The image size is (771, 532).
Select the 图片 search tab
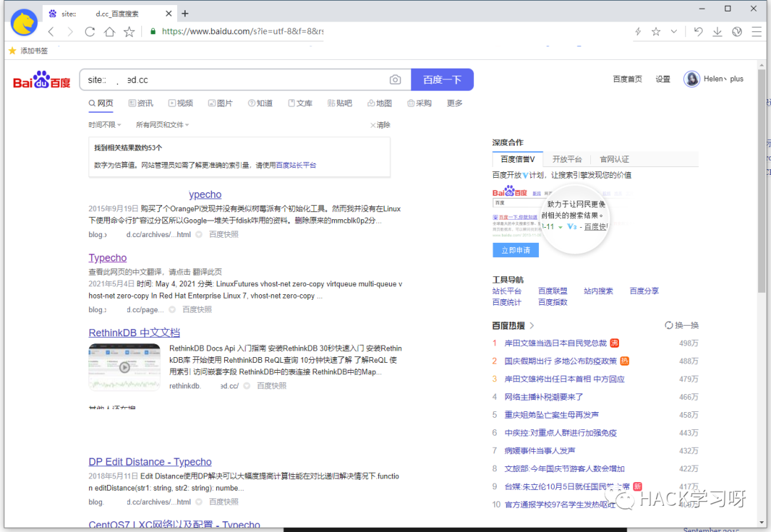click(x=221, y=104)
